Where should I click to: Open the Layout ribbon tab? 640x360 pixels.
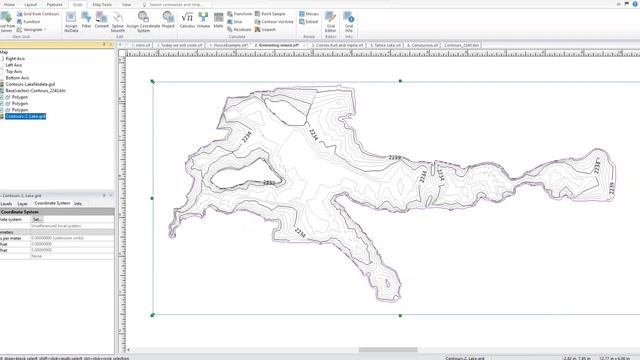pos(31,4)
